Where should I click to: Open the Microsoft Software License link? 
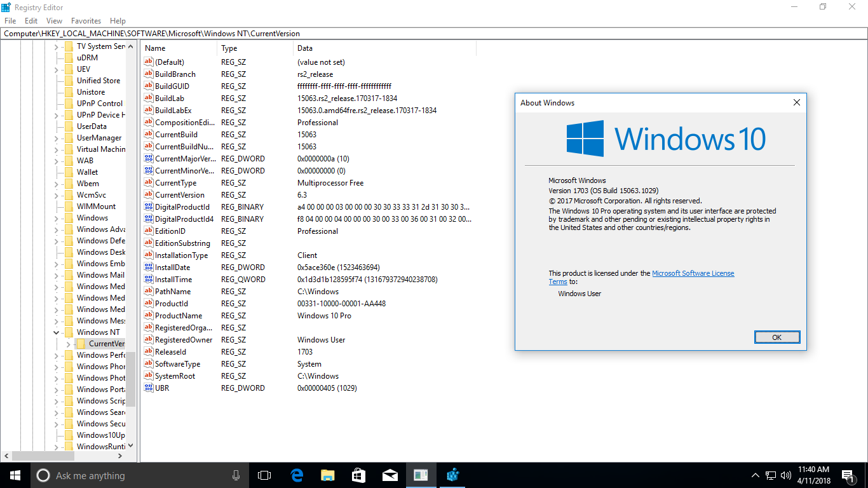click(693, 273)
